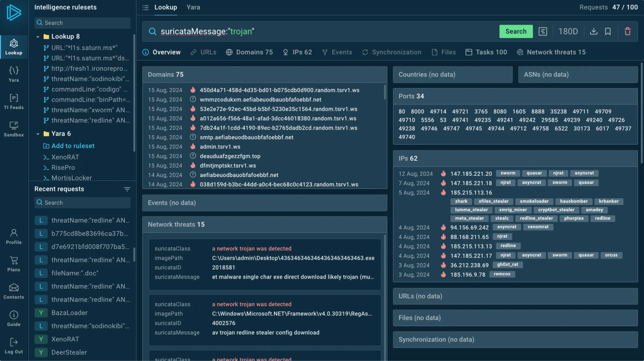Open the Recent requests filter

[127, 189]
